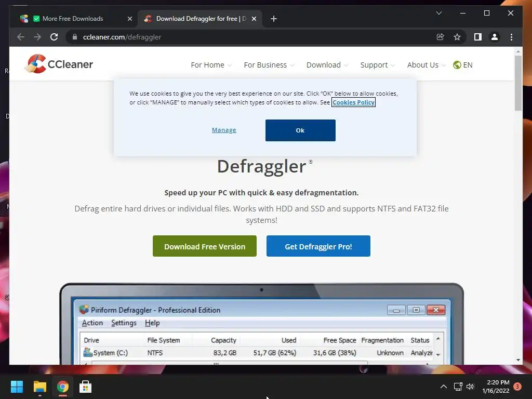Click the globe language icon
The width and height of the screenshot is (532, 399).
click(x=457, y=65)
